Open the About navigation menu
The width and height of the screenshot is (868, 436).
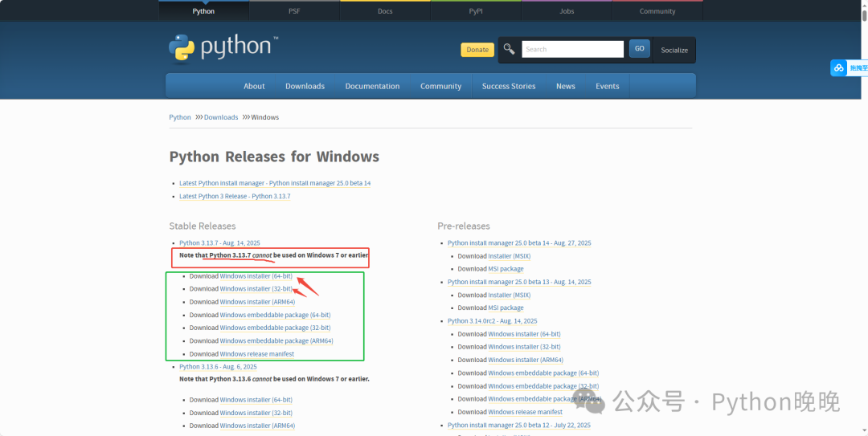(x=254, y=86)
